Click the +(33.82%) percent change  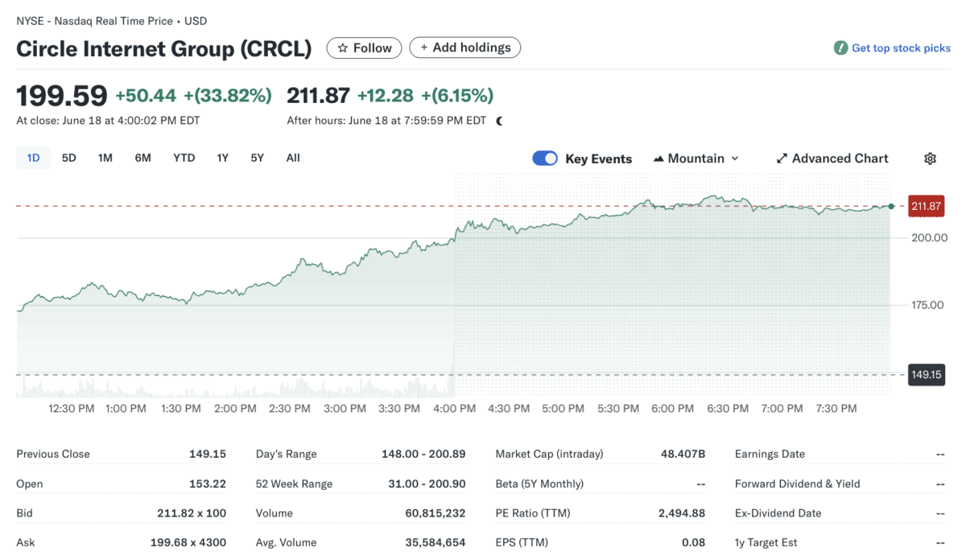pyautogui.click(x=228, y=96)
